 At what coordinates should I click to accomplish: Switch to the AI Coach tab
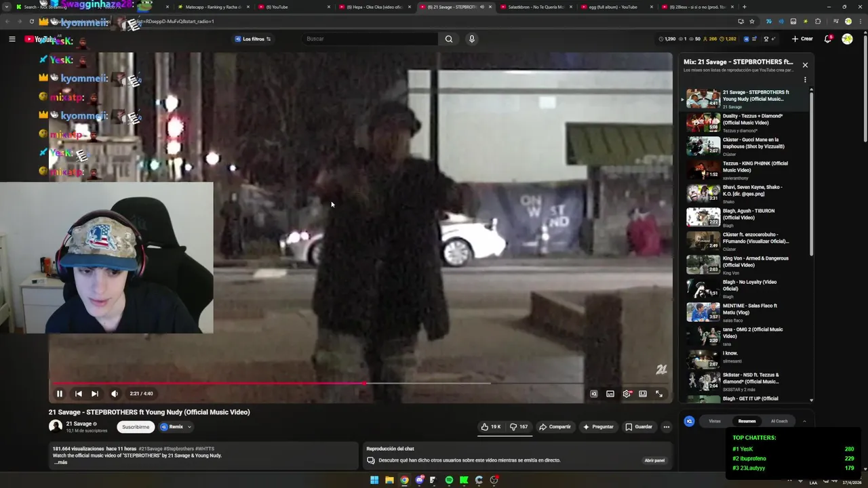779,422
